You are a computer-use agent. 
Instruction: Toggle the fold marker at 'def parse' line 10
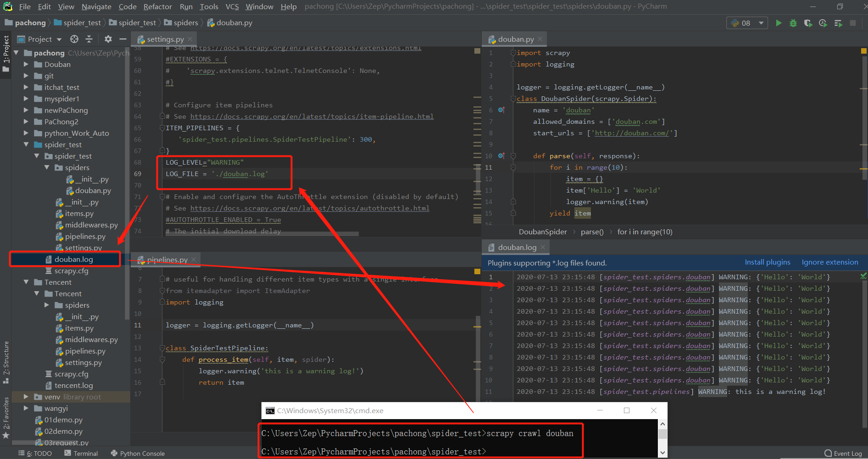[513, 156]
